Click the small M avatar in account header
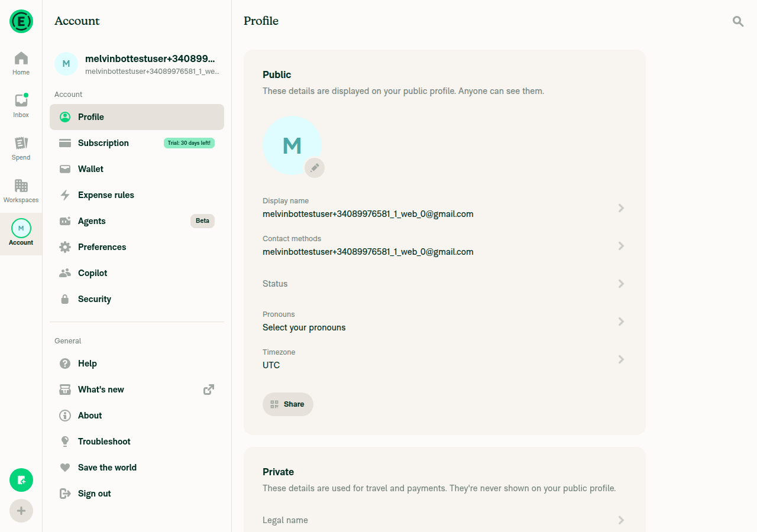757x532 pixels. [66, 64]
